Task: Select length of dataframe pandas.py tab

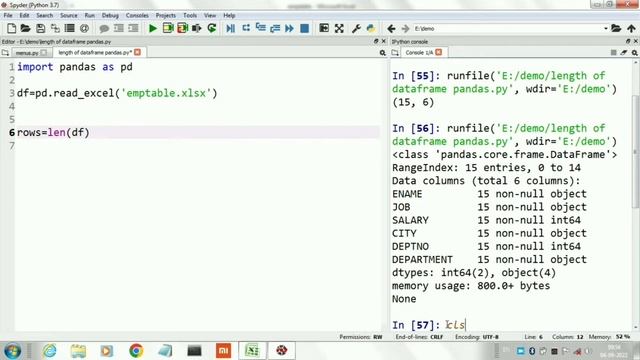Action: point(94,52)
